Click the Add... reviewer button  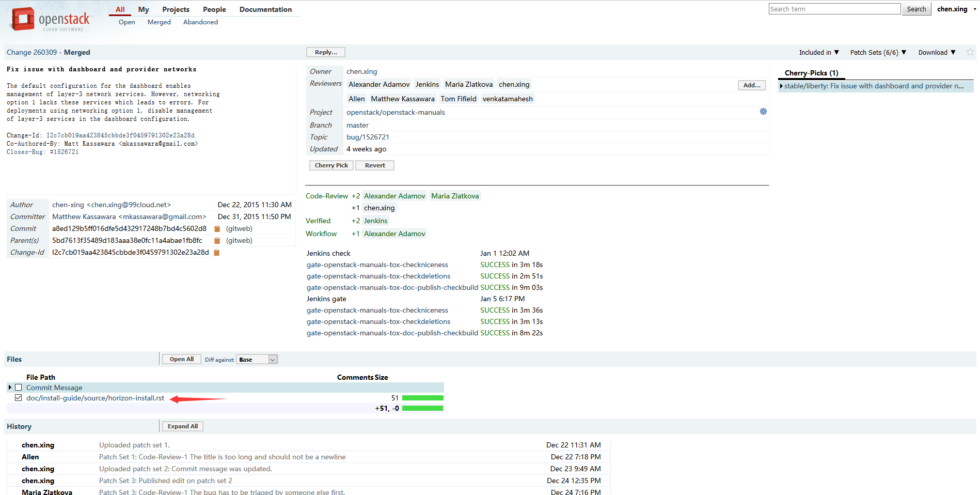752,85
